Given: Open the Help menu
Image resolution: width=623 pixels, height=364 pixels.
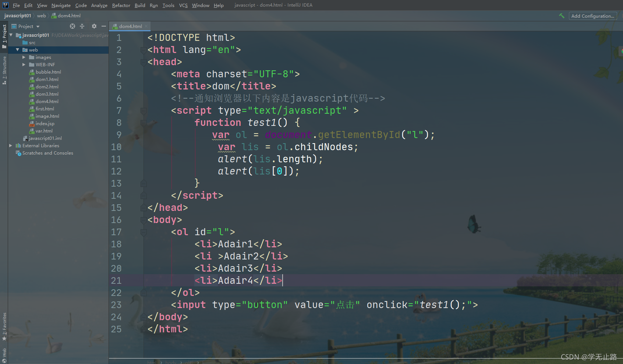Looking at the screenshot, I should pos(219,5).
